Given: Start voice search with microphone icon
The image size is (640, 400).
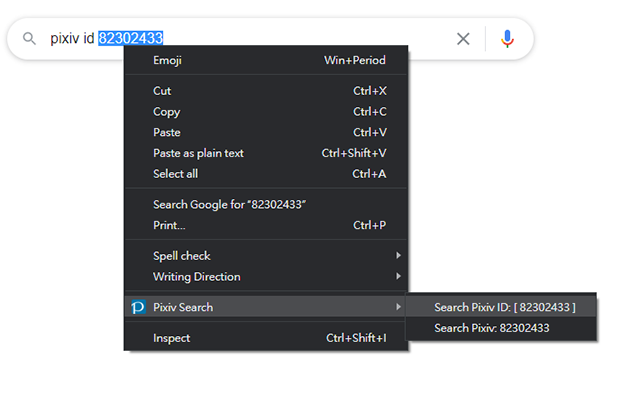Looking at the screenshot, I should 507,39.
